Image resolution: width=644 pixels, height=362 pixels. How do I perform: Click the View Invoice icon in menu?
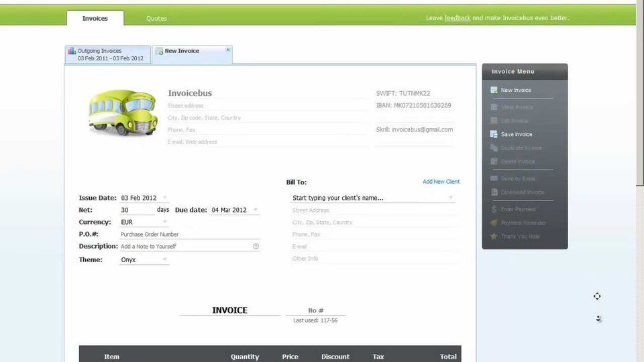coord(494,107)
